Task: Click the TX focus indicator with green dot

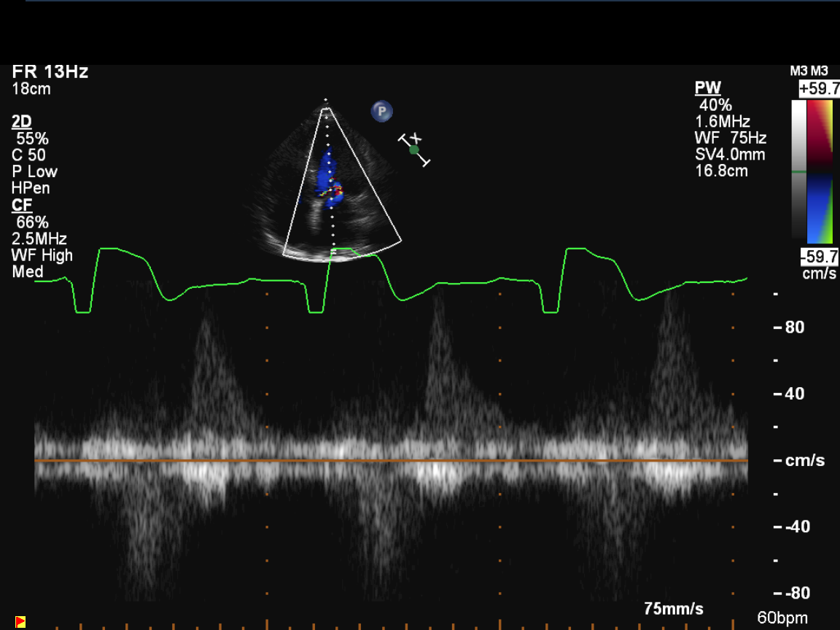Action: [x=414, y=149]
